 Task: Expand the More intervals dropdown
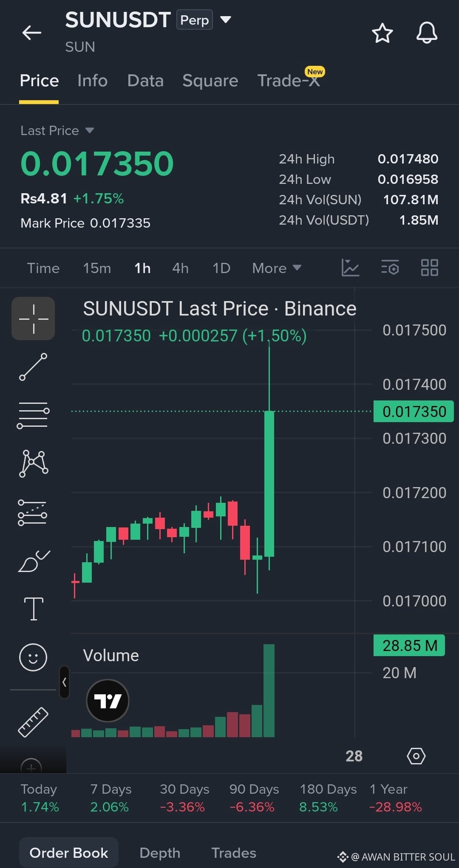[x=277, y=268]
